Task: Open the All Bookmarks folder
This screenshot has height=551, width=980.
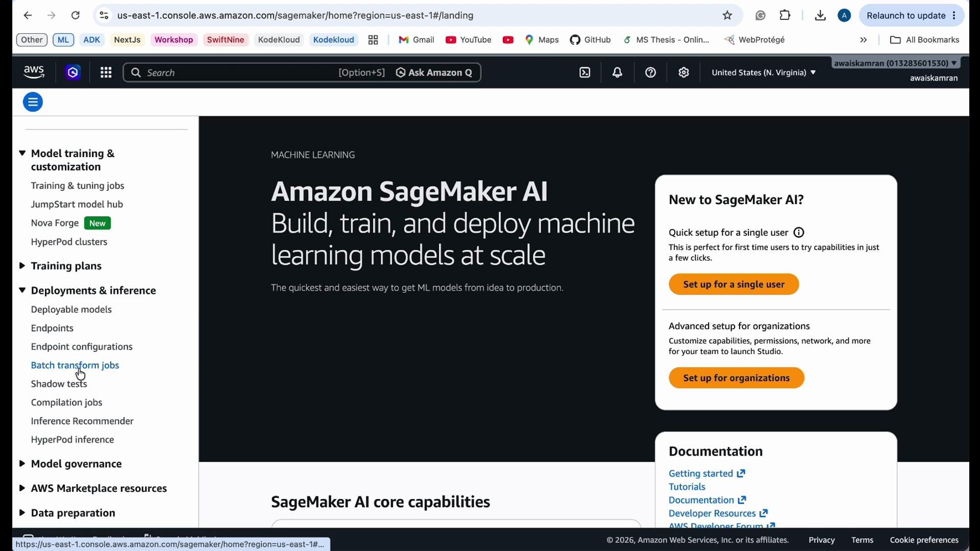Action: point(924,40)
